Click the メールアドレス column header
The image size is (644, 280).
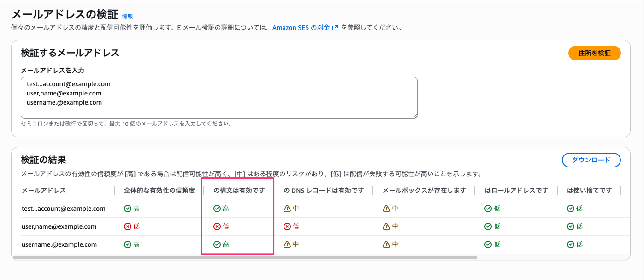click(44, 191)
